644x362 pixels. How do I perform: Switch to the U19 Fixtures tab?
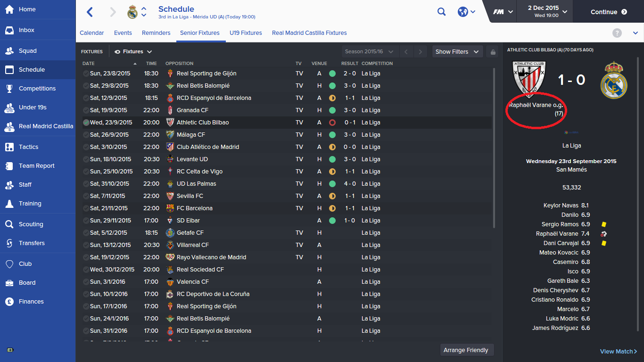click(246, 33)
